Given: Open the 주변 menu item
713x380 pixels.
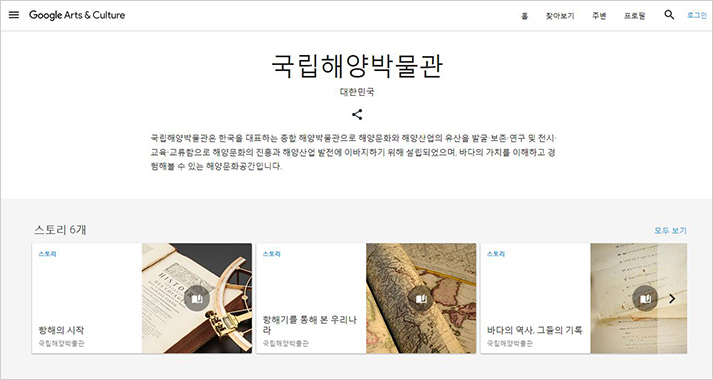Looking at the screenshot, I should [599, 16].
